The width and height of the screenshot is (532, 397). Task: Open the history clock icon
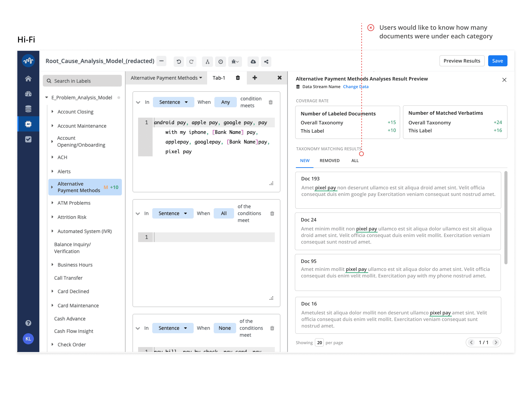click(x=220, y=62)
